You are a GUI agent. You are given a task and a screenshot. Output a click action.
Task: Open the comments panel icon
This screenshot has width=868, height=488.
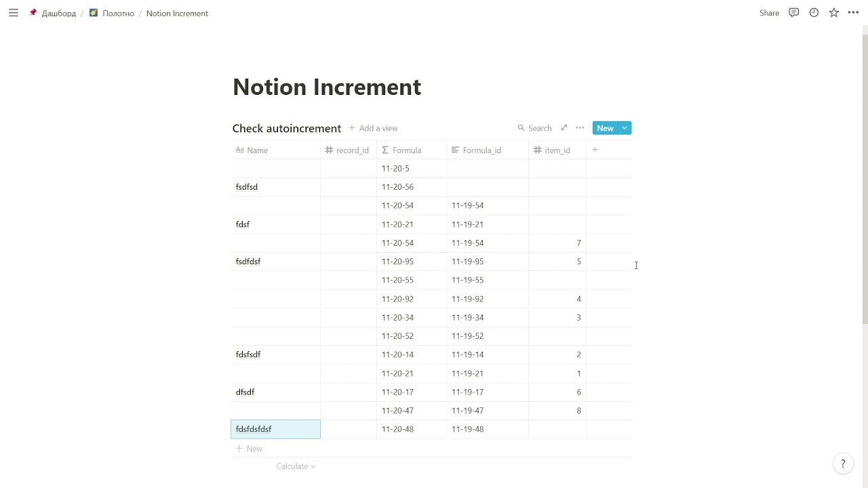point(793,13)
